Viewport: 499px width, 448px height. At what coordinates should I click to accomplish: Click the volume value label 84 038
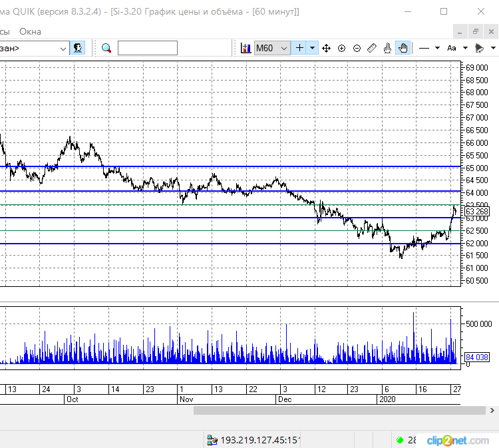pos(476,357)
